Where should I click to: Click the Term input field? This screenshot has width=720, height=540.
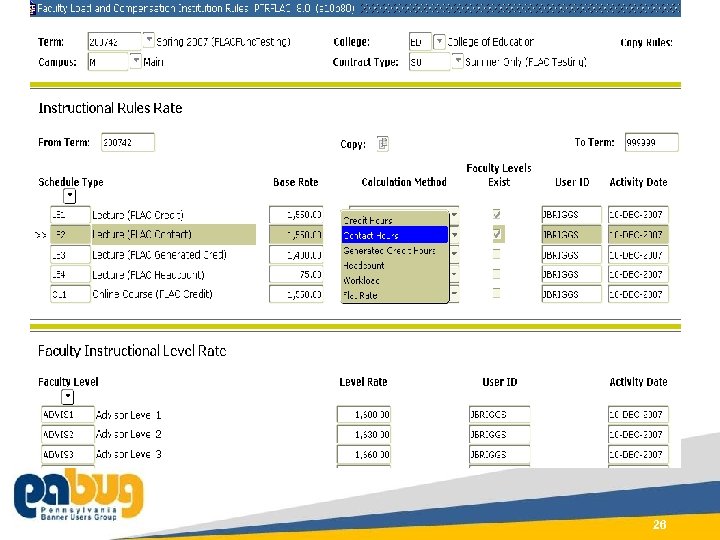[x=114, y=41]
